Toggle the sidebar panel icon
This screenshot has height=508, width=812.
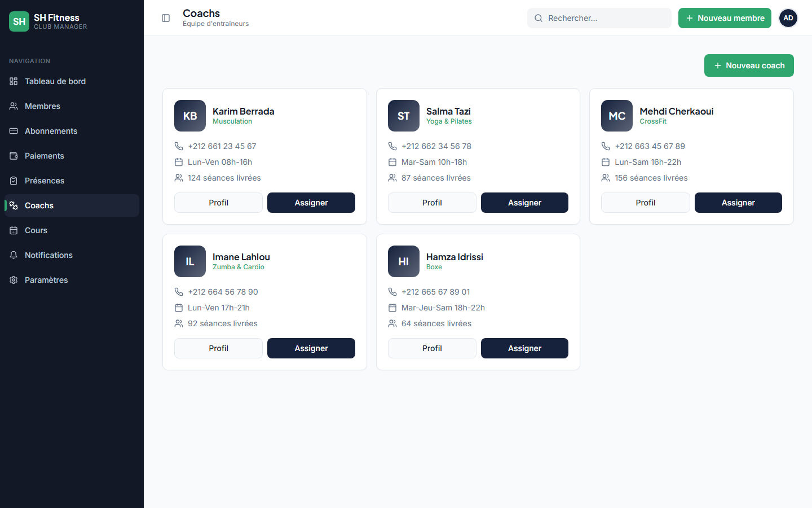tap(166, 18)
